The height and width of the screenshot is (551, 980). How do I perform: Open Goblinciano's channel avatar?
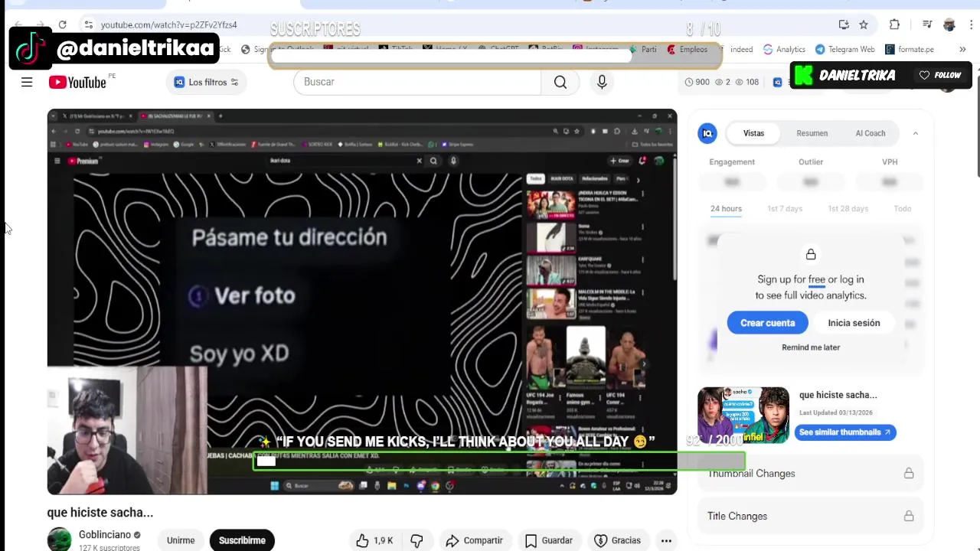click(x=59, y=540)
